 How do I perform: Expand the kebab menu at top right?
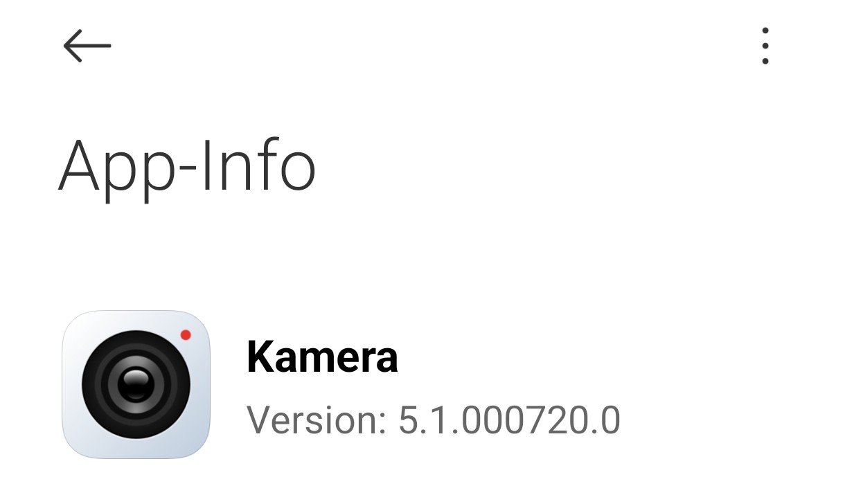[x=765, y=46]
